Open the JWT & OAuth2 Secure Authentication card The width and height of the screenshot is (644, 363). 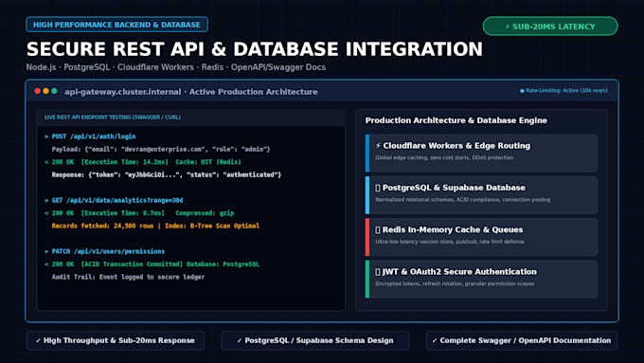click(x=481, y=279)
